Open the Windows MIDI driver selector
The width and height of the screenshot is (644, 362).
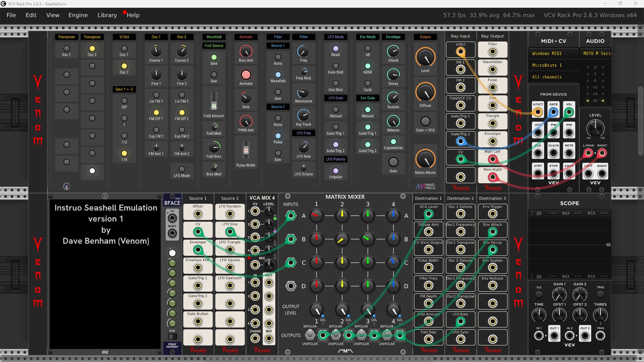[x=554, y=54]
